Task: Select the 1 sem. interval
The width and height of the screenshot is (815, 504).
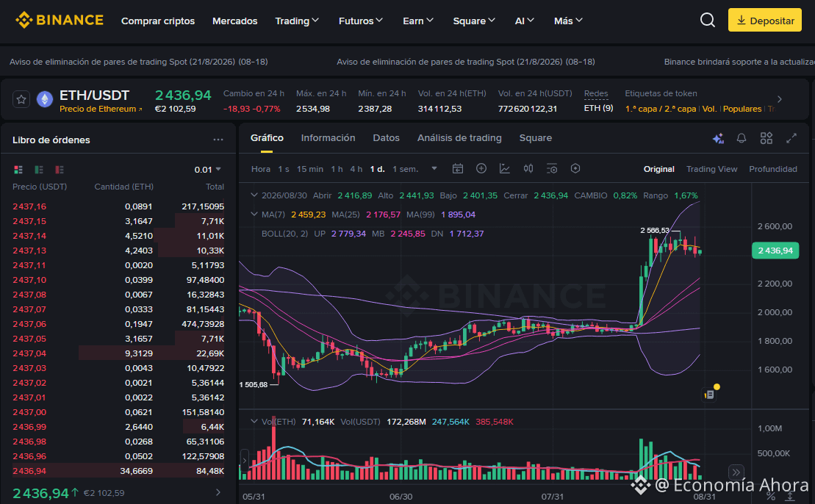Action: pos(406,169)
